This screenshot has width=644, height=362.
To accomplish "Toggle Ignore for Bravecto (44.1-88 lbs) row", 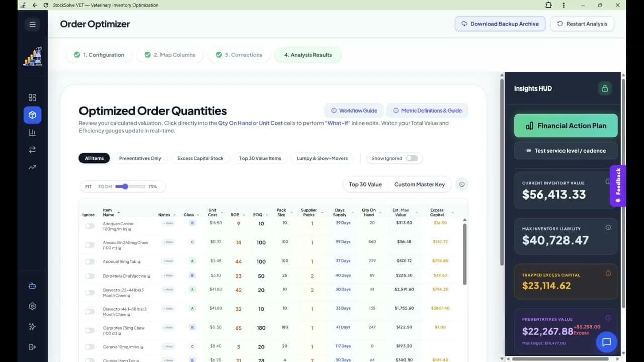I will (89, 312).
